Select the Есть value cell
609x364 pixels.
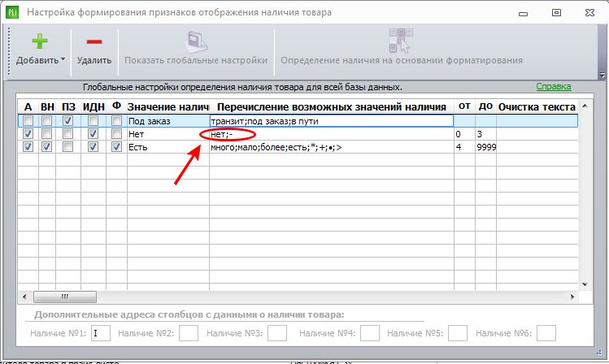[x=168, y=147]
